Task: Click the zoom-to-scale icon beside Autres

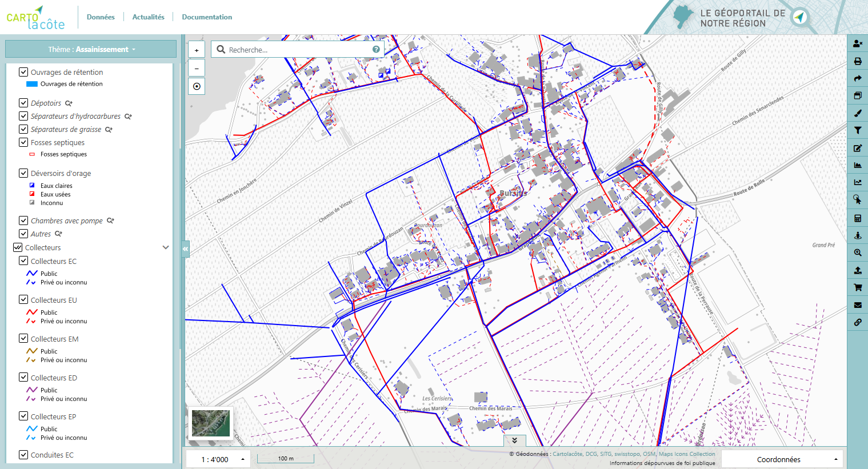Action: (58, 234)
